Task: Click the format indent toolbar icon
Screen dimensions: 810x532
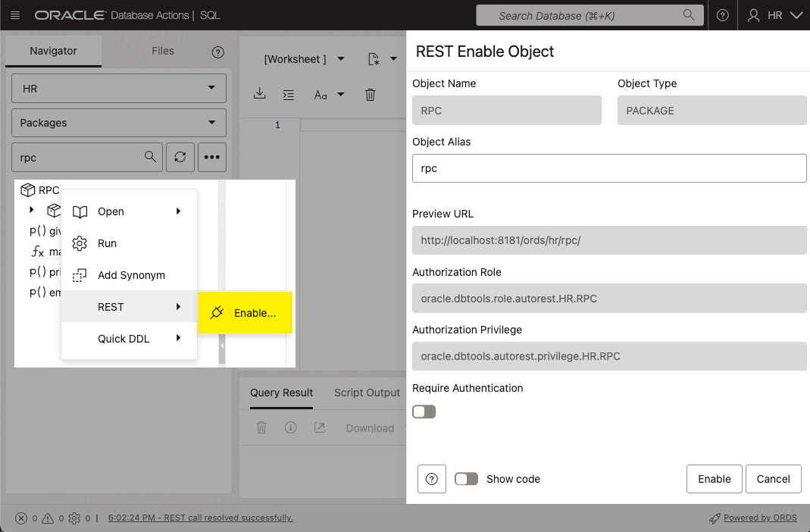Action: (288, 95)
